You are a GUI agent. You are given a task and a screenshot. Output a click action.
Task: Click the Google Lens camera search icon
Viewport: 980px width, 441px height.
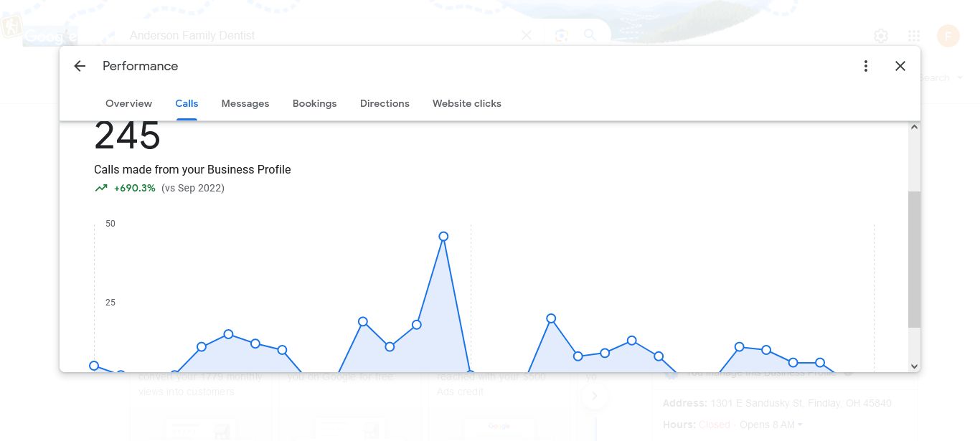tap(562, 35)
